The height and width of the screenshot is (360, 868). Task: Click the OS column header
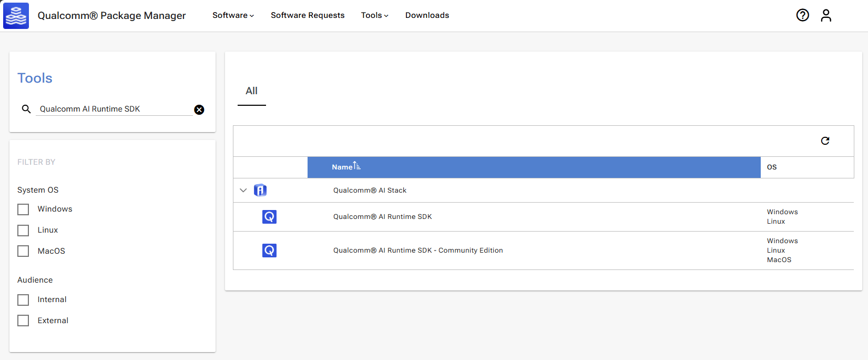[772, 167]
